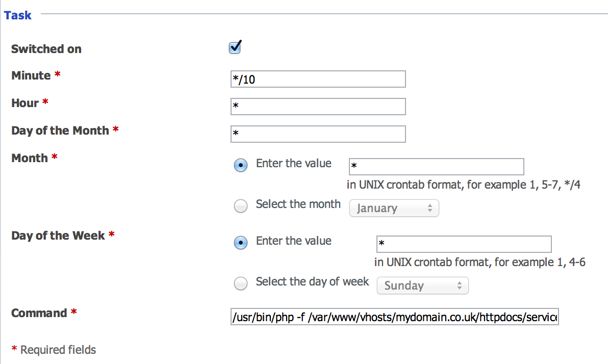608x364 pixels.
Task: Click the Day of the Month field
Action: 318,134
